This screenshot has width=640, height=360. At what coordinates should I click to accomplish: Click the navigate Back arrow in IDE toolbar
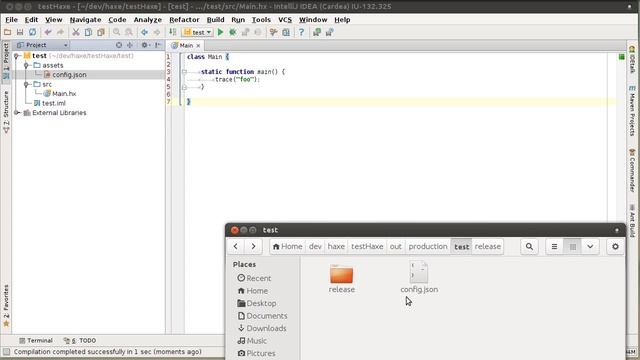pos(144,32)
